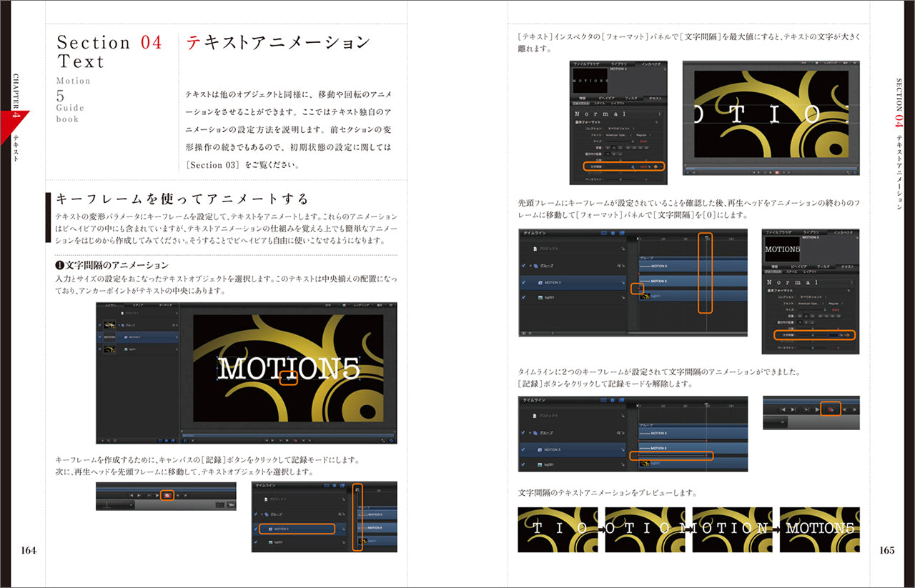Screen dimensions: 915x588
Task: Toggle the グループ checkbox in page 165 upper timeline
Action: pyautogui.click(x=523, y=266)
